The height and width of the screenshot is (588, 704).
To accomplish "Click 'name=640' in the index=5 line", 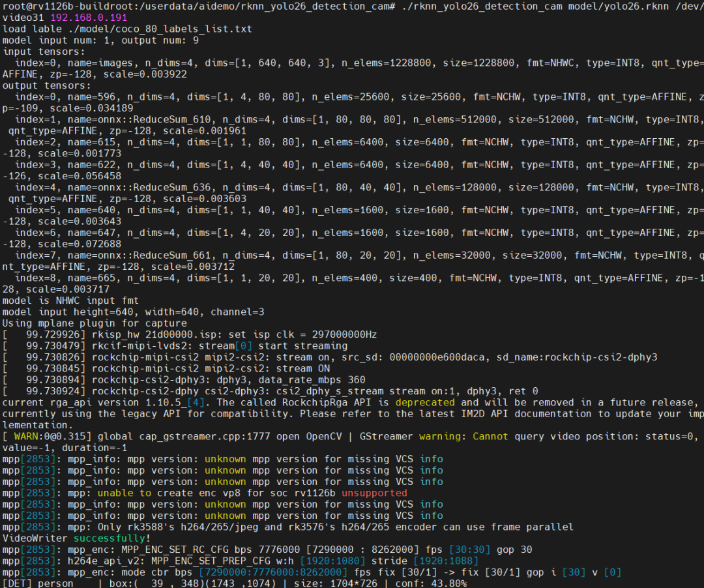I will pos(95,210).
